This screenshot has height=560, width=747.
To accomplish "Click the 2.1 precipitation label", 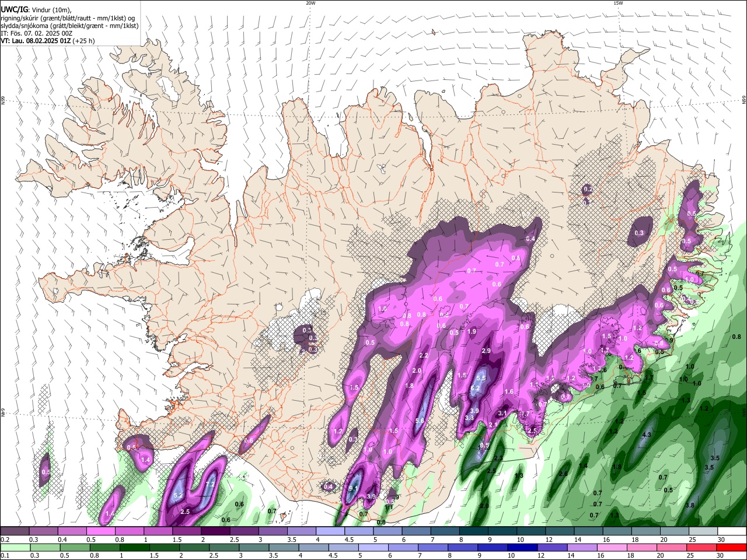I will [x=493, y=425].
